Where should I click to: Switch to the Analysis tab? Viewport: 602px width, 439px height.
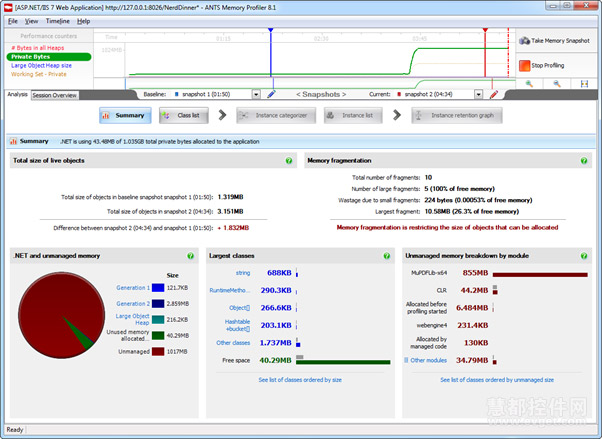17,94
